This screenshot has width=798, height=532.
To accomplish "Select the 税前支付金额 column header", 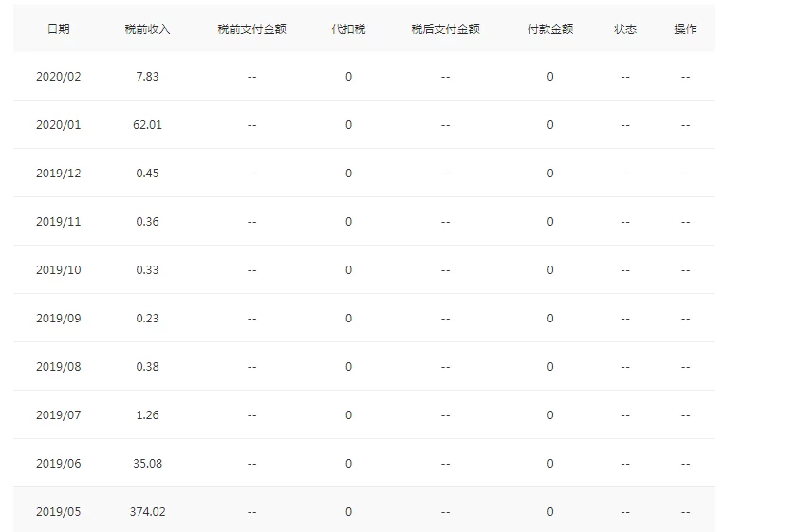I will click(x=251, y=29).
